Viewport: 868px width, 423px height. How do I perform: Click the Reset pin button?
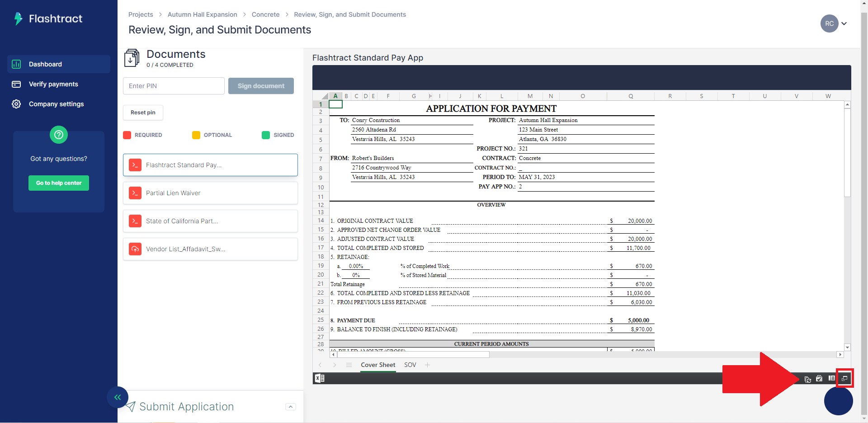click(143, 113)
